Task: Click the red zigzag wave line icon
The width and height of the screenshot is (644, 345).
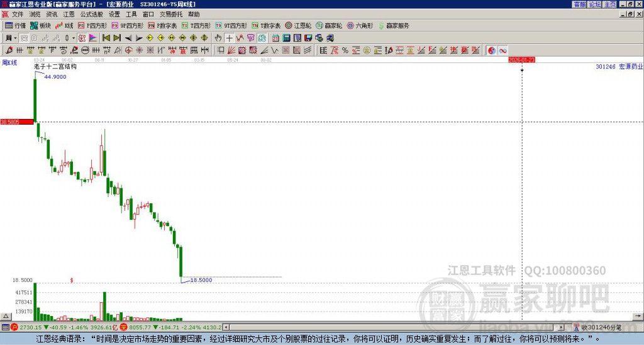Action: pyautogui.click(x=240, y=38)
